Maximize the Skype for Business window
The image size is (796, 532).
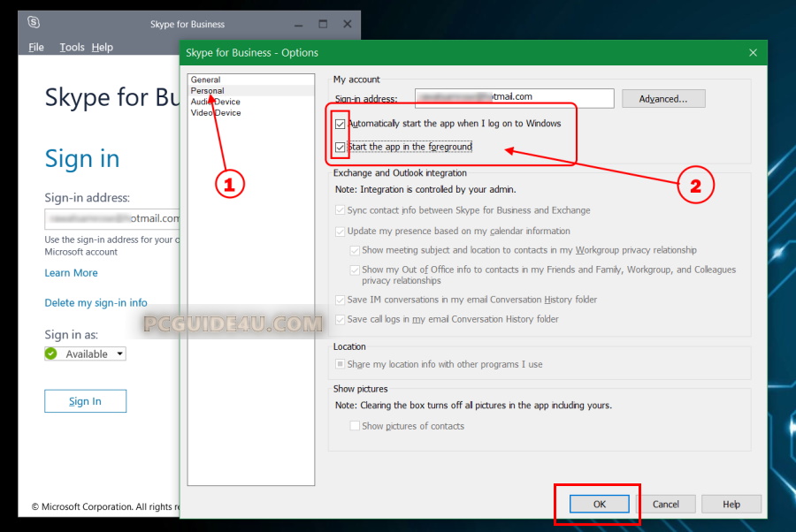[323, 24]
